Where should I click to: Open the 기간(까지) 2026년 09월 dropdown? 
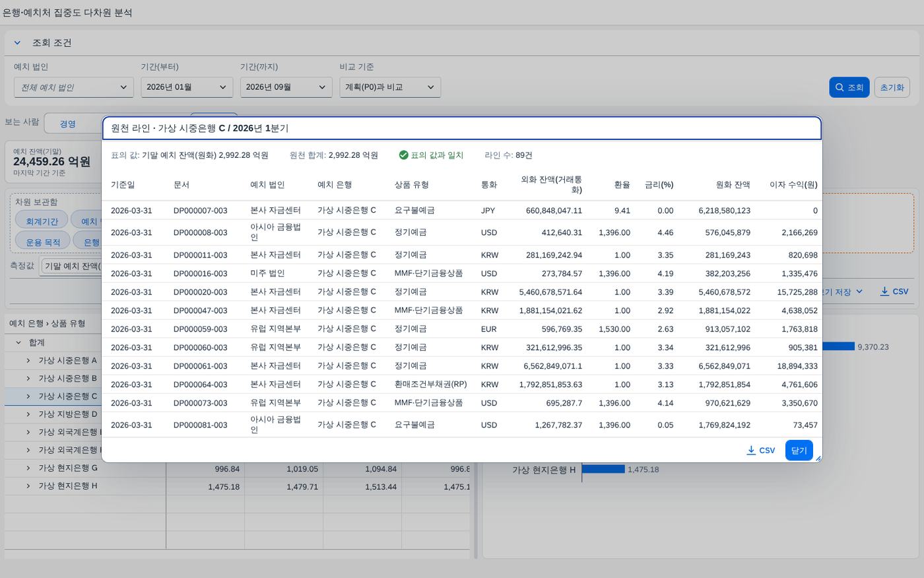tap(286, 87)
